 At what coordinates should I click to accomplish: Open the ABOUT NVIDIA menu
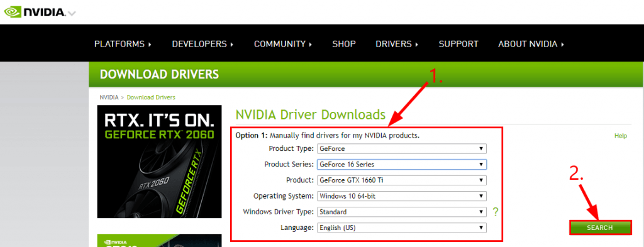coord(531,44)
